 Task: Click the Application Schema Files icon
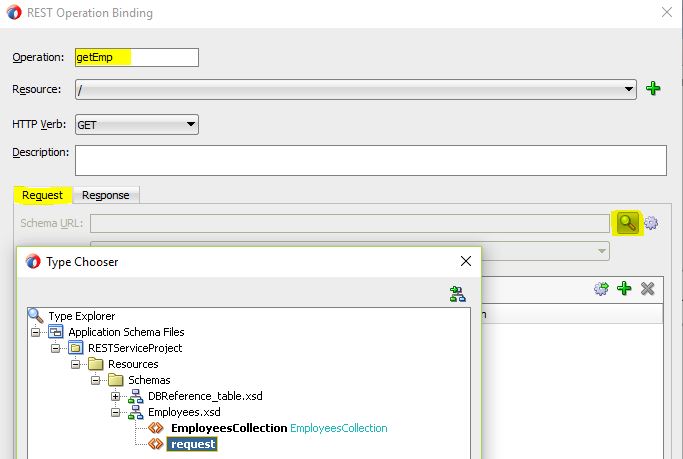56,332
